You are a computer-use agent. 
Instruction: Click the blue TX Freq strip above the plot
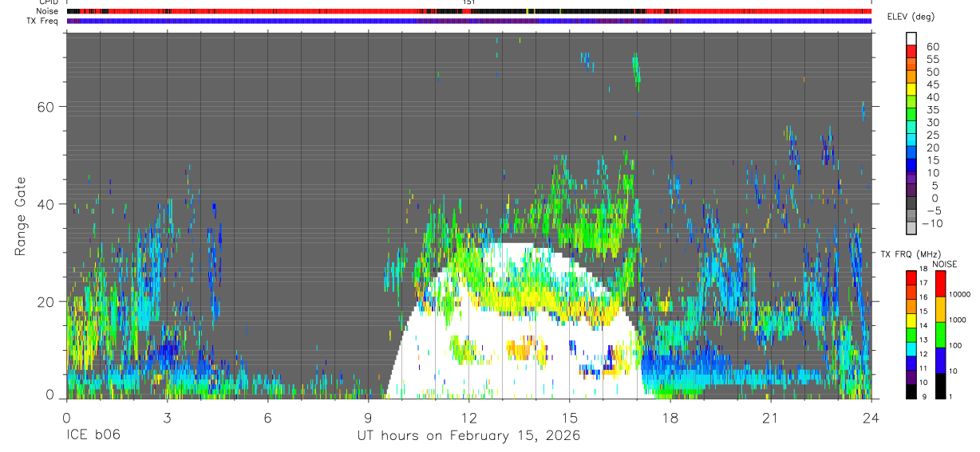point(468,22)
